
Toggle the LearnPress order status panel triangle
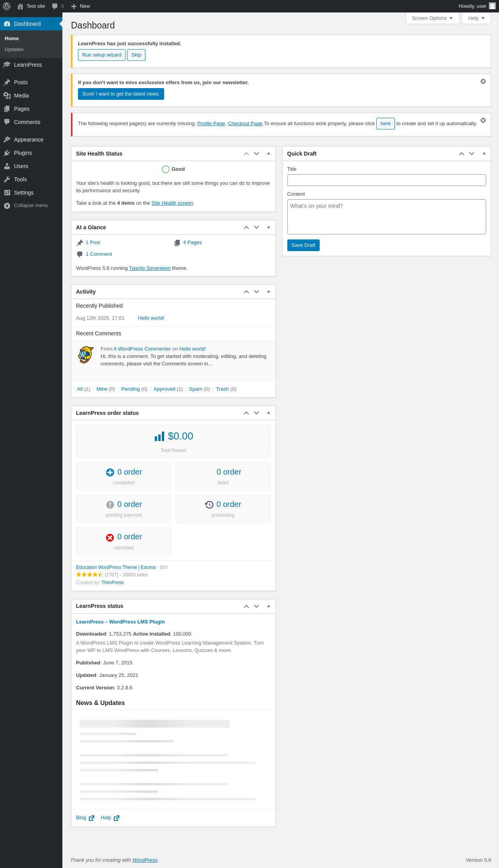pos(269,413)
